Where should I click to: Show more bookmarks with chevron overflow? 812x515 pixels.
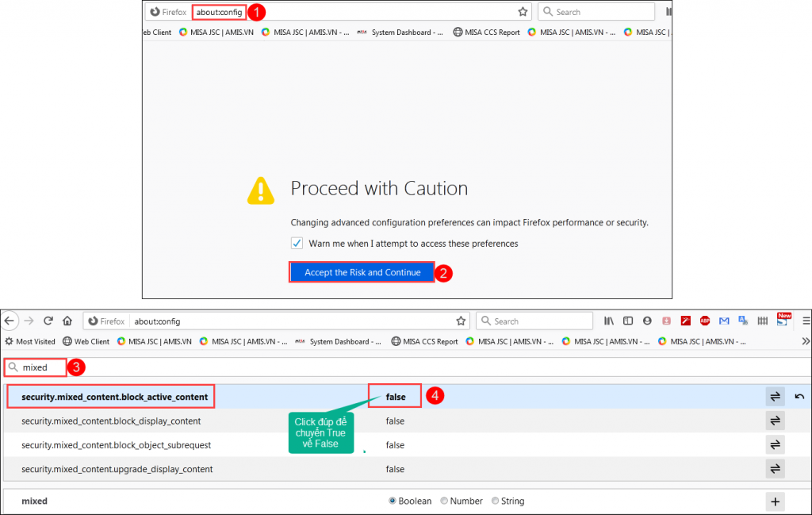[806, 341]
